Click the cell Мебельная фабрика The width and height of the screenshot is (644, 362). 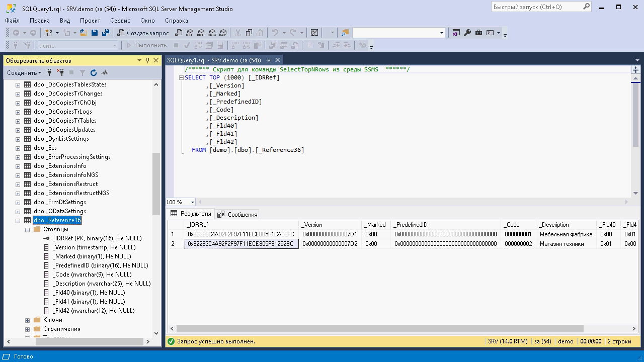click(x=566, y=234)
